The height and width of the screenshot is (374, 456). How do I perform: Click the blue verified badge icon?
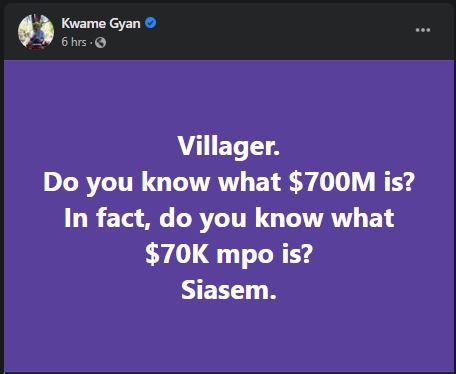pos(151,23)
